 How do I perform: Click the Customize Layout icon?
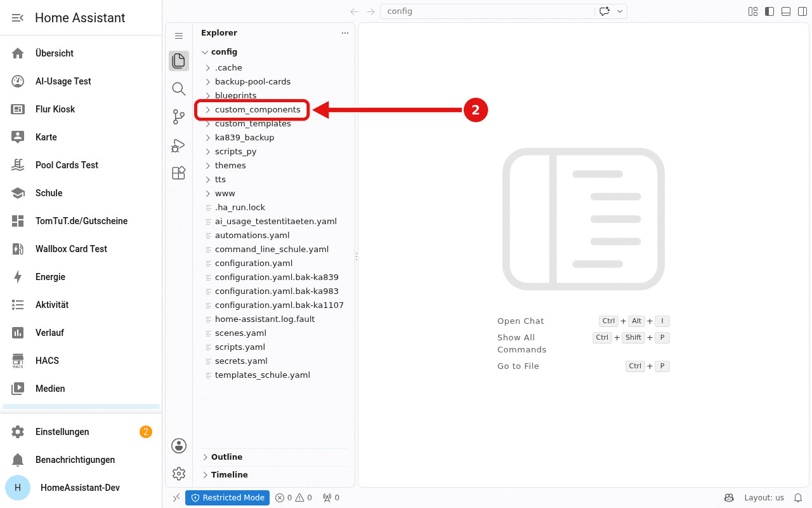753,11
